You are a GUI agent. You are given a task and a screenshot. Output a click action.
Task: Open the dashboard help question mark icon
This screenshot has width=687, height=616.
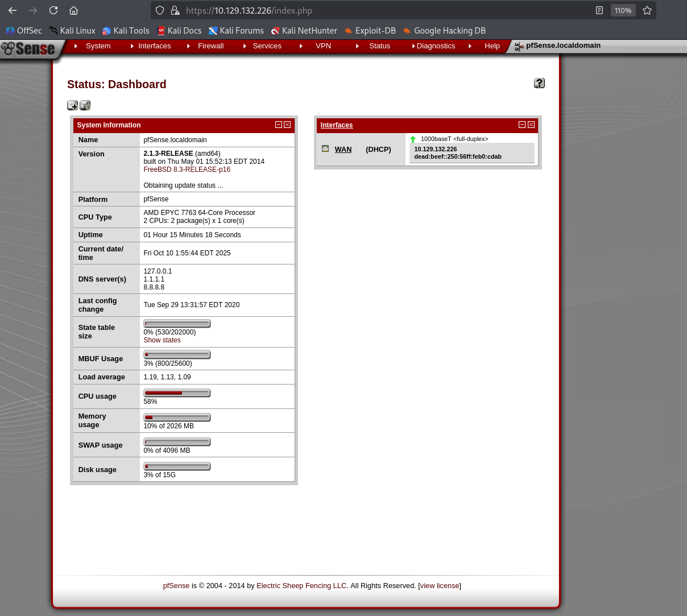point(539,83)
